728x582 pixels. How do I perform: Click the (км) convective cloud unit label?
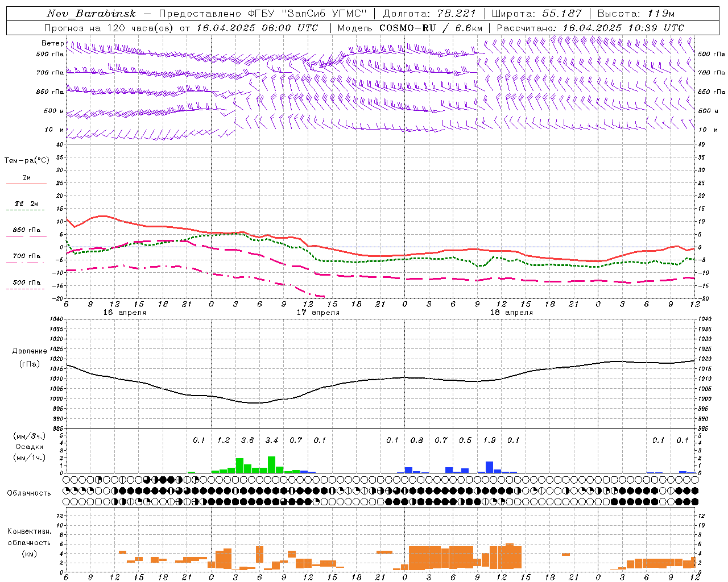(x=30, y=554)
